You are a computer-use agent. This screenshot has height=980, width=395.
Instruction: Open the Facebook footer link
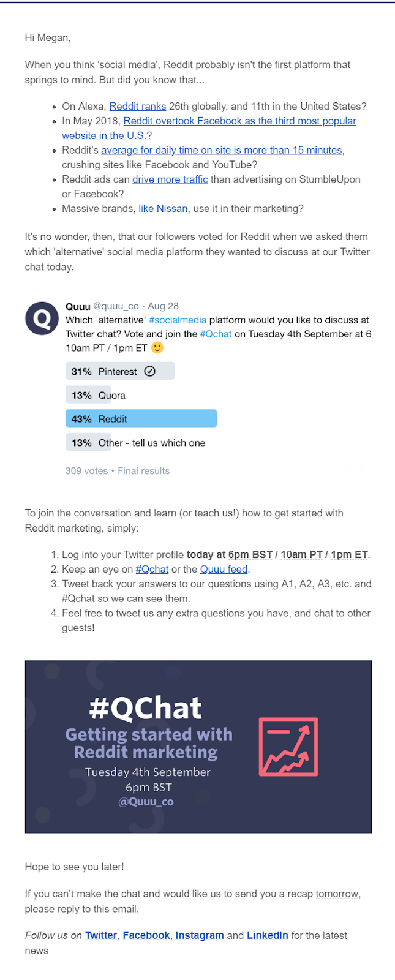(146, 935)
